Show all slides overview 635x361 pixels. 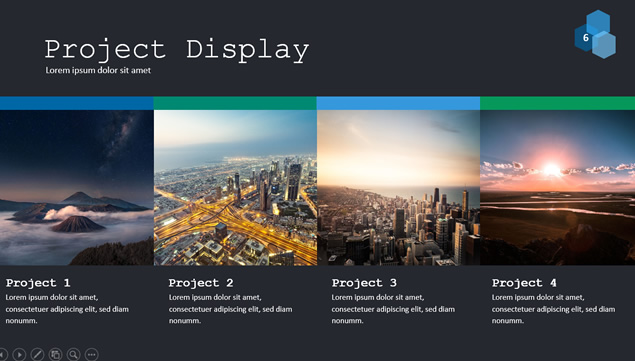[55, 355]
